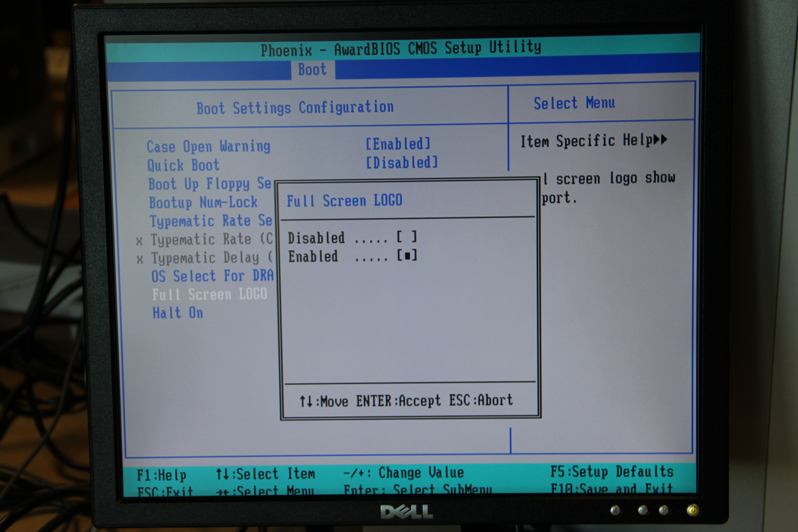Select the greyed Typematic Rate (Chars/Sec) item
This screenshot has height=532, width=798.
(x=211, y=239)
